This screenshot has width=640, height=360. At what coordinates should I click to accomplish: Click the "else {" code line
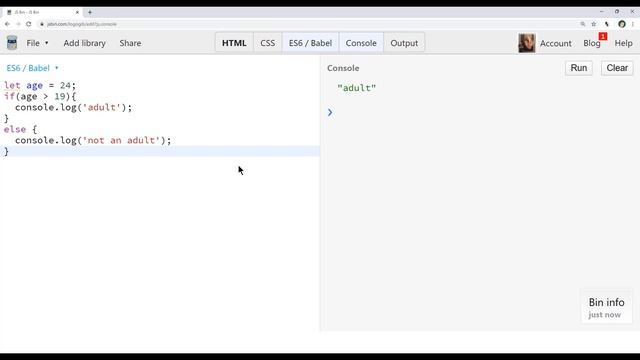click(x=20, y=129)
